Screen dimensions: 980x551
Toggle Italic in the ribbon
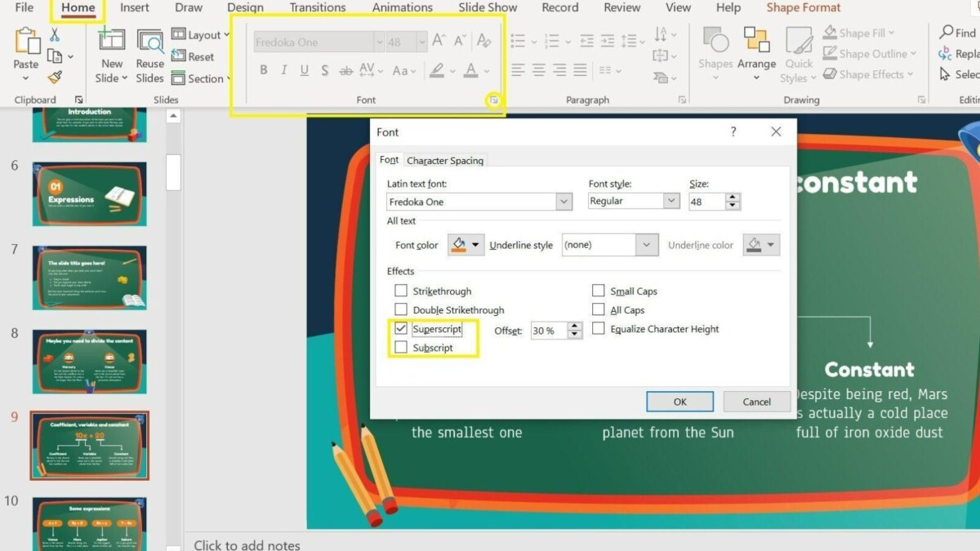tap(283, 70)
